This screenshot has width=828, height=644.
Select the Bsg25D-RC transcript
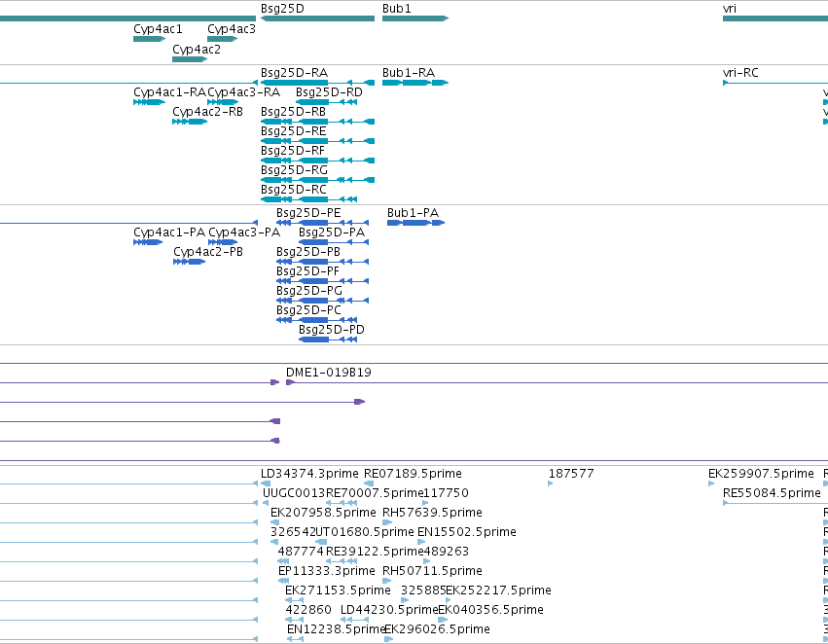tap(308, 199)
